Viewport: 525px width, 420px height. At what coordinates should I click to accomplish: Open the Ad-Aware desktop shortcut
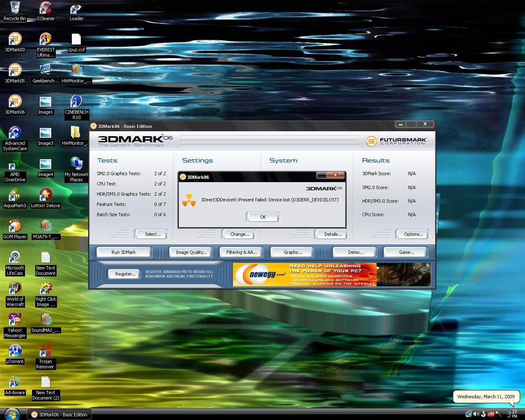[x=15, y=385]
